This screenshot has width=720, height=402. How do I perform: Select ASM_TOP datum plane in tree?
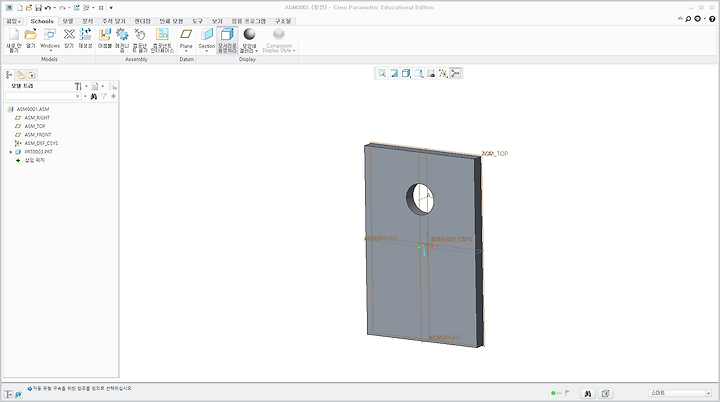pyautogui.click(x=35, y=126)
